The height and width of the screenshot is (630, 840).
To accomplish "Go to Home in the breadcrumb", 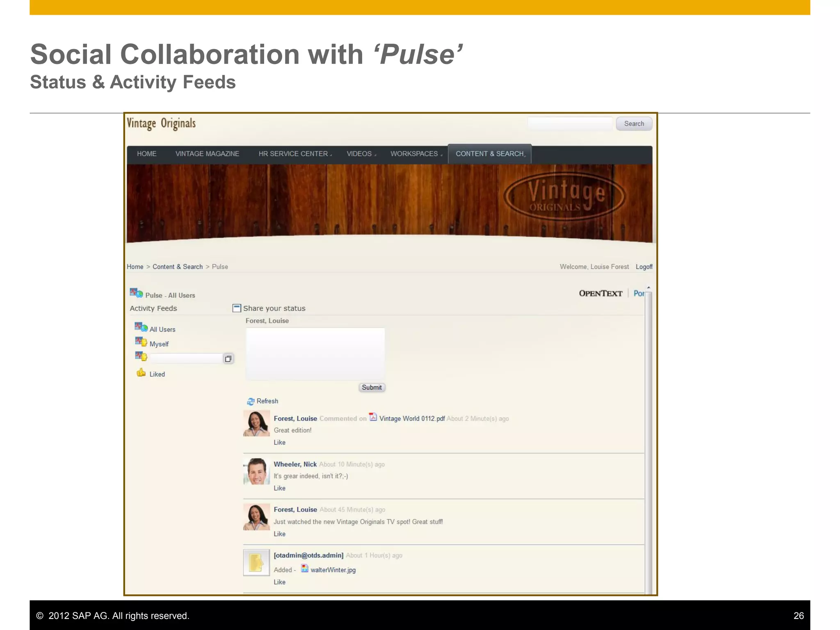I will [x=135, y=267].
